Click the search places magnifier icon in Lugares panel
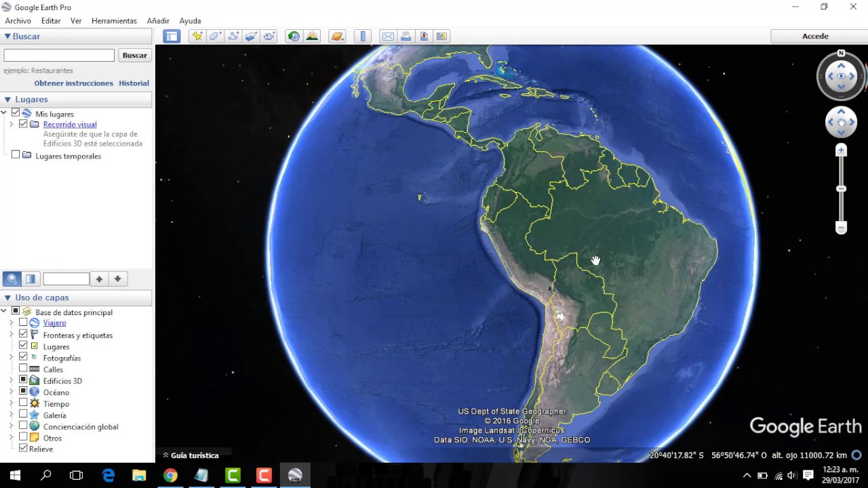Screen dimensions: 868x488 point(12,279)
